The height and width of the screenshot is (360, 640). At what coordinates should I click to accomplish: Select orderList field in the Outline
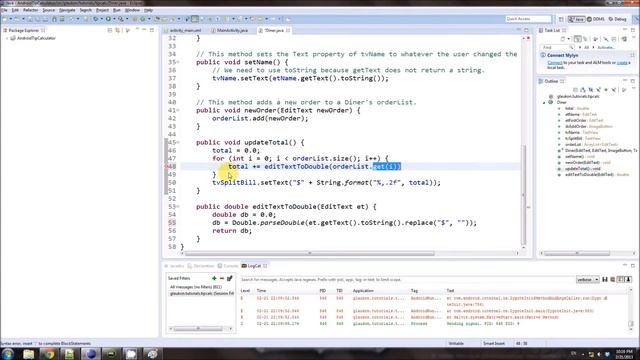pyautogui.click(x=592, y=144)
